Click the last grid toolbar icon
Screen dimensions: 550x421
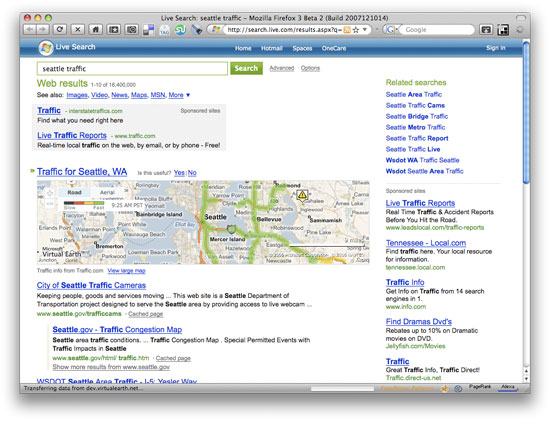click(x=503, y=30)
